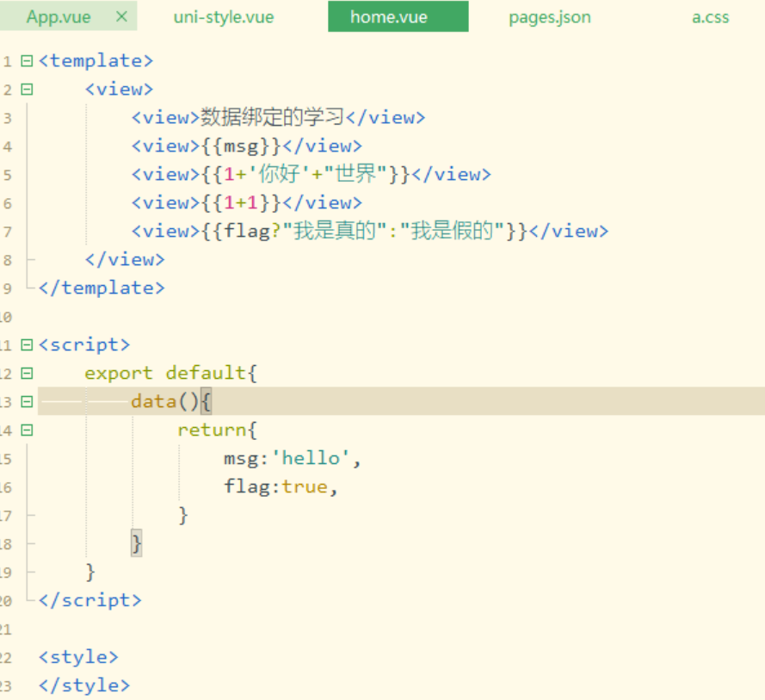
Task: Click the highlighted closing brace on line 18
Action: pyautogui.click(x=137, y=543)
